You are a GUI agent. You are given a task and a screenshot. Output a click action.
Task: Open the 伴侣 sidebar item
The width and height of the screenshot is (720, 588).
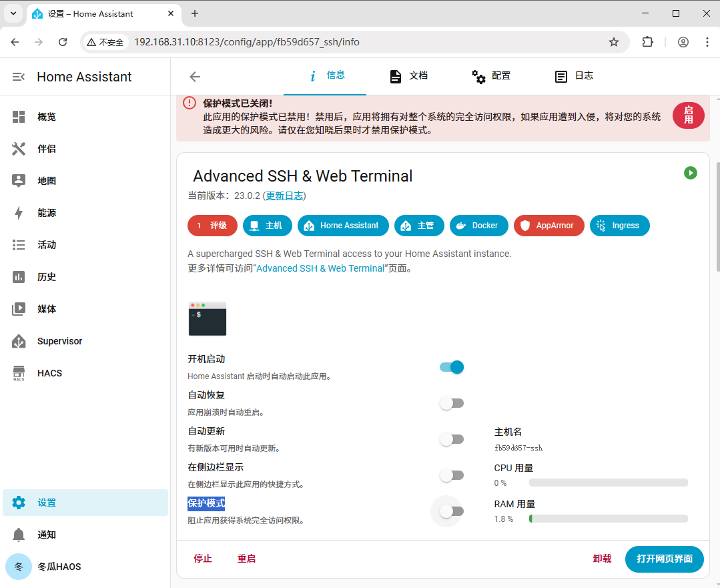click(x=85, y=149)
